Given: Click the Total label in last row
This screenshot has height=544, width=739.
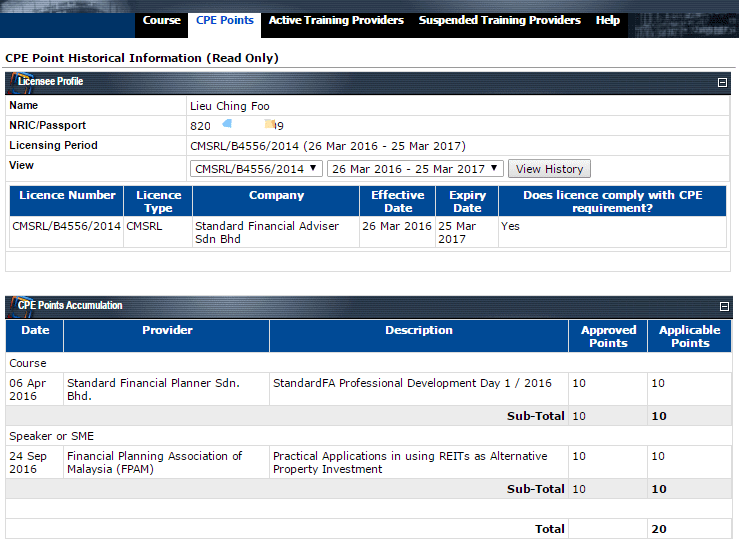Looking at the screenshot, I should point(550,529).
